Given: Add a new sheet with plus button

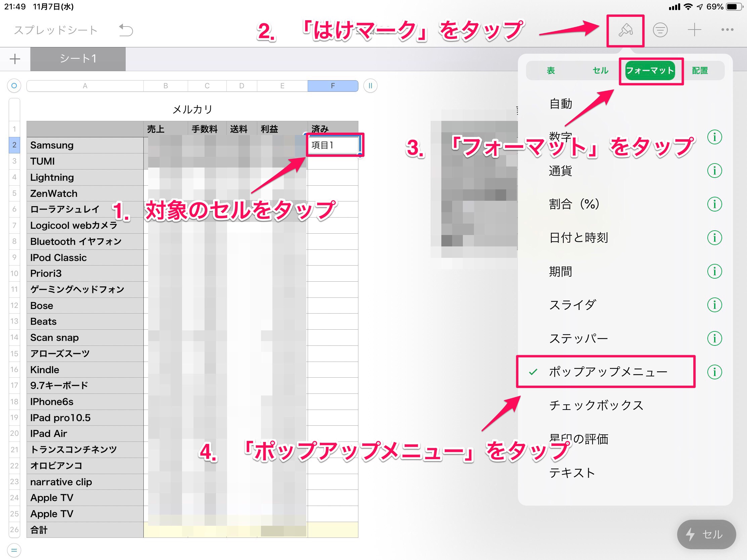Looking at the screenshot, I should click(x=15, y=59).
